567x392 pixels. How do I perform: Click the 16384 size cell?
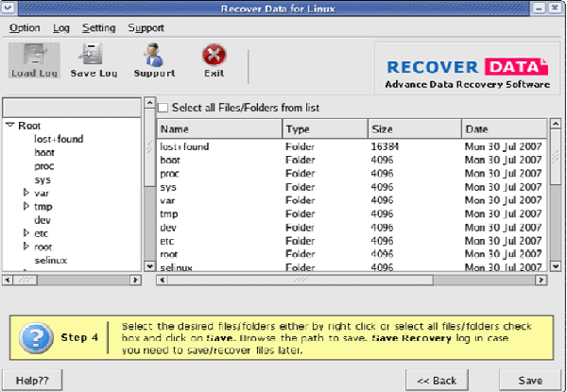point(385,146)
